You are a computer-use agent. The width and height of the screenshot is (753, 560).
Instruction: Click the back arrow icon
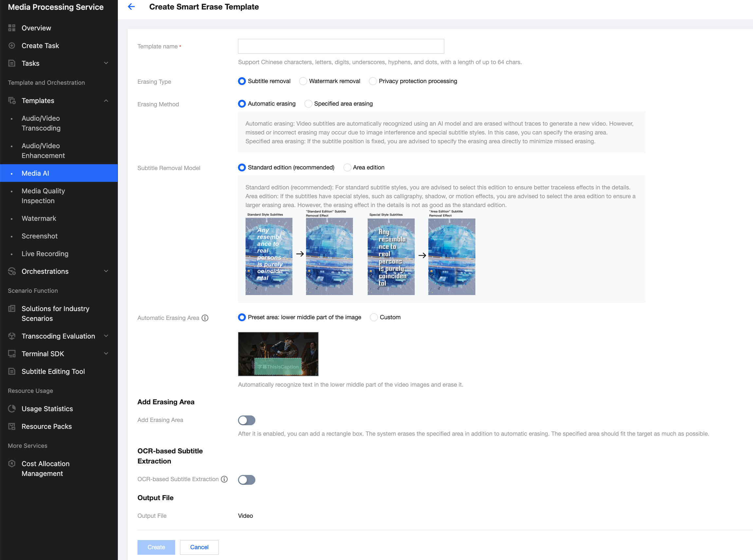[131, 7]
